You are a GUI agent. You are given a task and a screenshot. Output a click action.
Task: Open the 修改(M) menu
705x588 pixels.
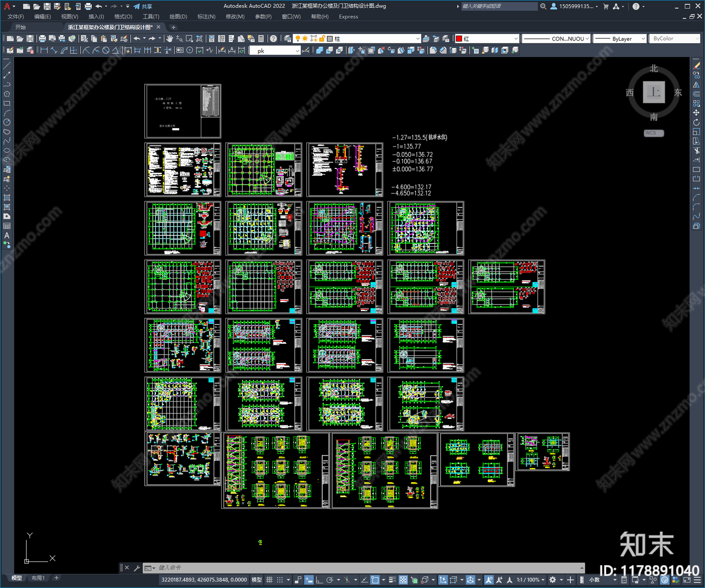click(235, 16)
